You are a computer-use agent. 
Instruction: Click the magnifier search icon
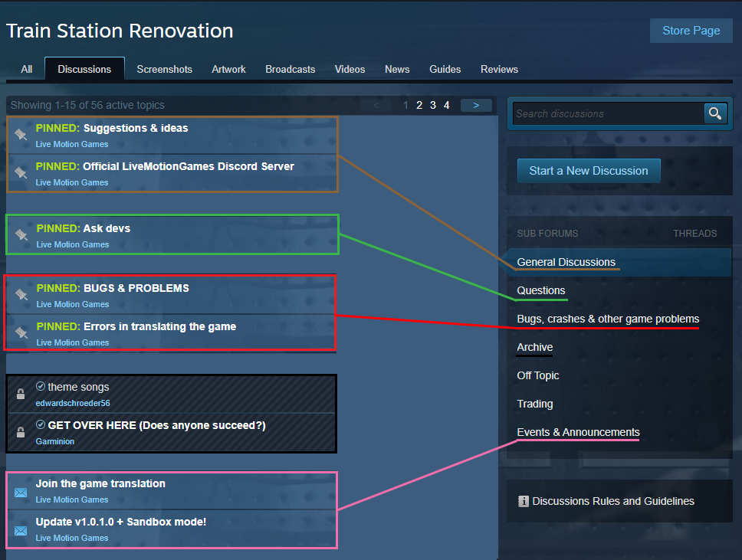[714, 113]
